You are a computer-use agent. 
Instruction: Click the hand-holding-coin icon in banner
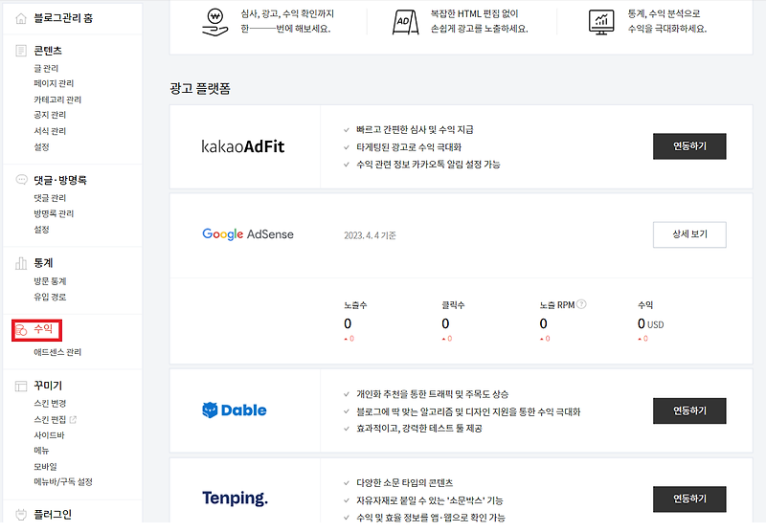tap(214, 22)
